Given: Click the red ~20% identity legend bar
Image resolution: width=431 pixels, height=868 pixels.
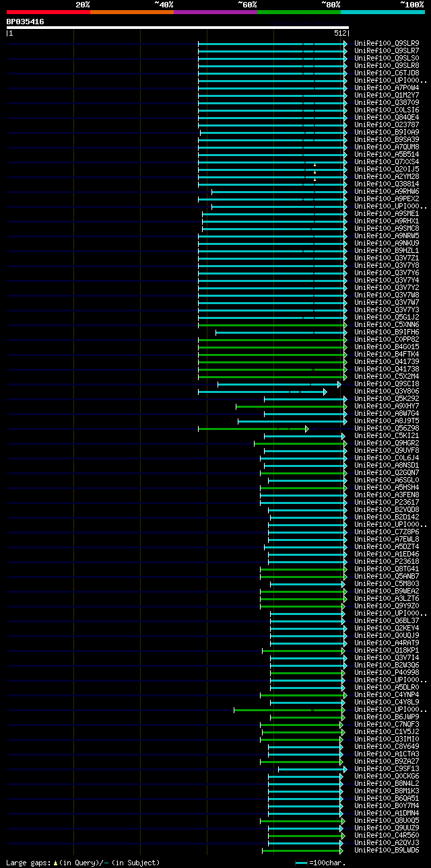Looking at the screenshot, I should [48, 12].
